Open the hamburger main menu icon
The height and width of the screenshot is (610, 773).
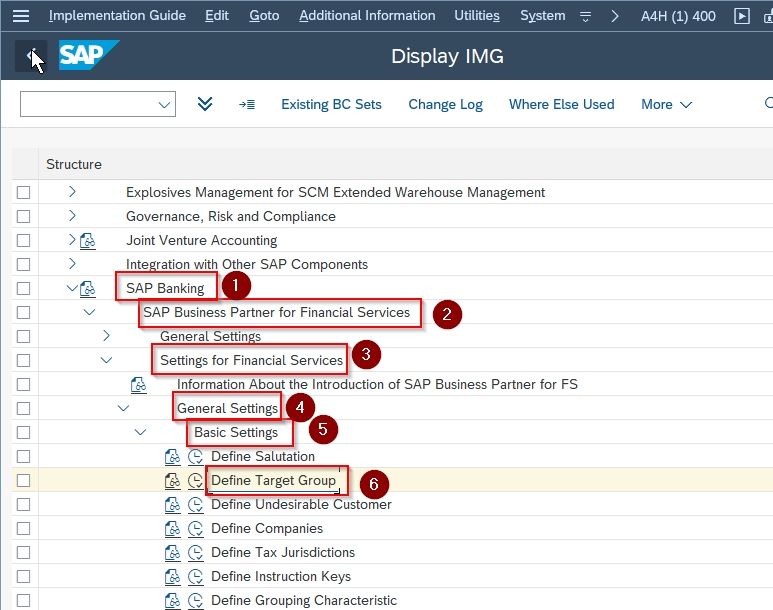point(21,16)
